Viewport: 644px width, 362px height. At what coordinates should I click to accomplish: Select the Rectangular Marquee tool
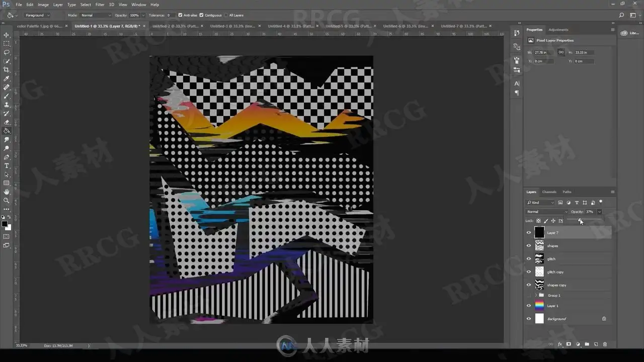click(x=7, y=44)
